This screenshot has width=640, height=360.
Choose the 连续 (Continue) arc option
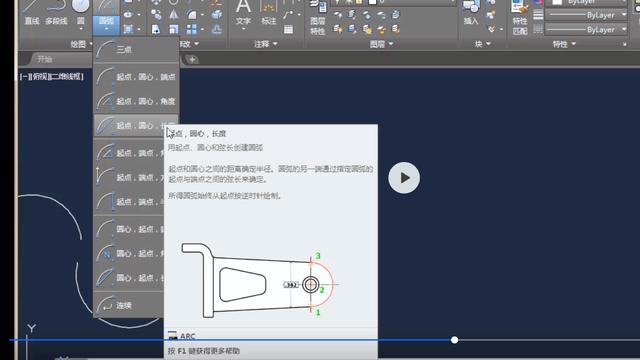pyautogui.click(x=129, y=305)
